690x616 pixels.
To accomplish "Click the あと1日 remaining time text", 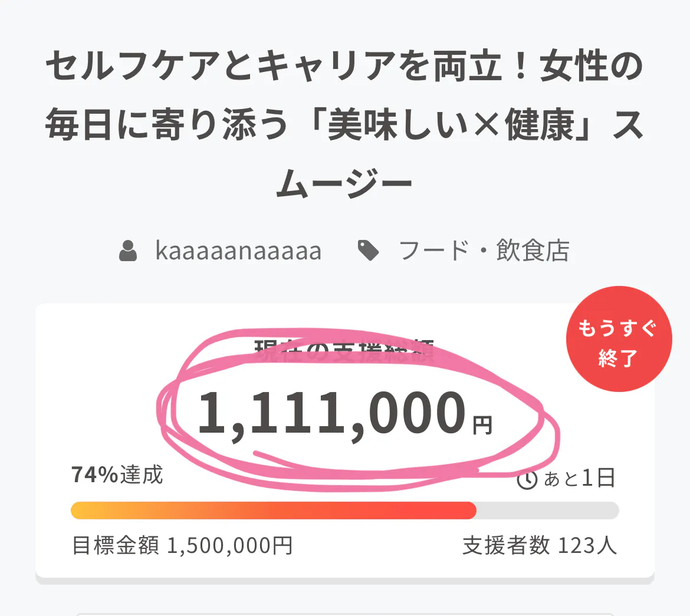I will [579, 479].
